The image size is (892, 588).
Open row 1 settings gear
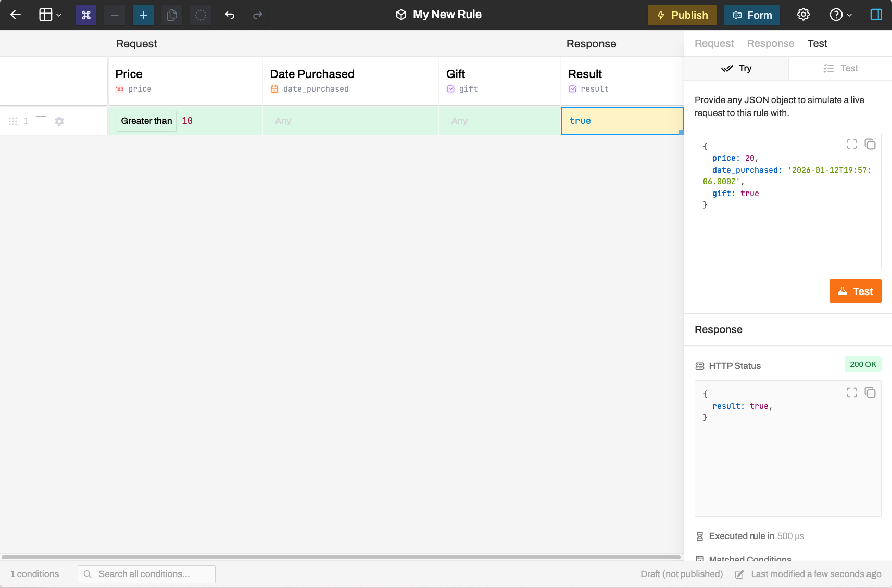coord(59,121)
